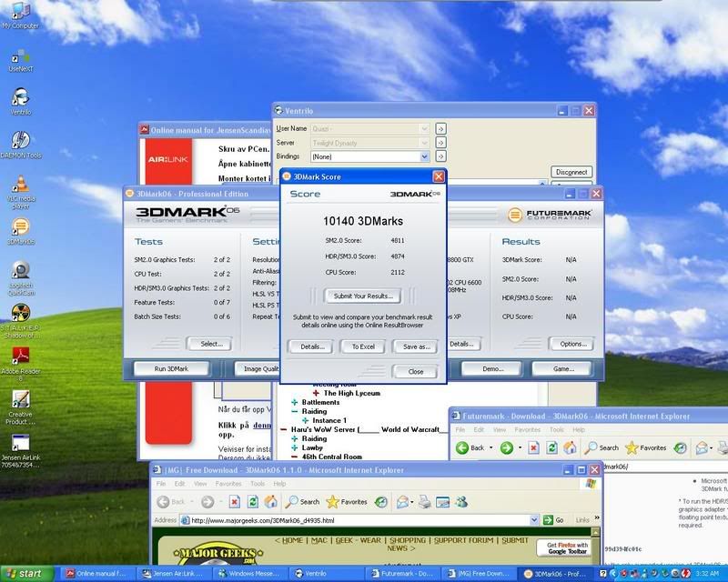Viewport: 728px width, 582px height.
Task: Click Refresh icon in MajorGeeks IE toolbar
Action: (253, 502)
